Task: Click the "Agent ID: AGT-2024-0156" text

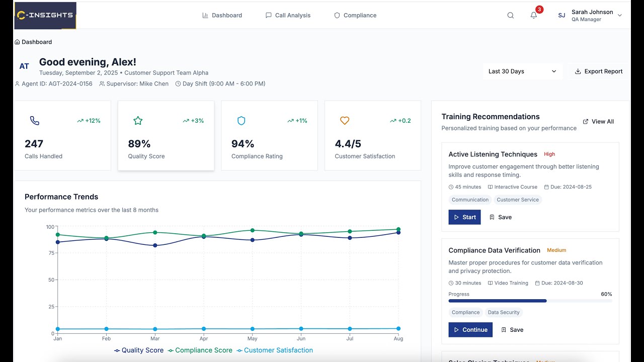Action: click(x=57, y=84)
